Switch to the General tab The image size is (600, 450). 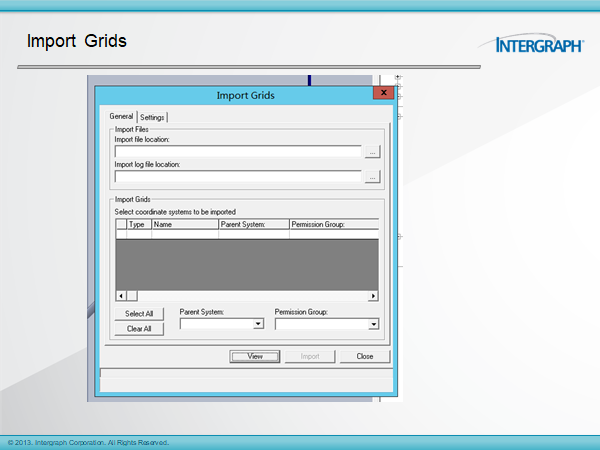(x=121, y=116)
